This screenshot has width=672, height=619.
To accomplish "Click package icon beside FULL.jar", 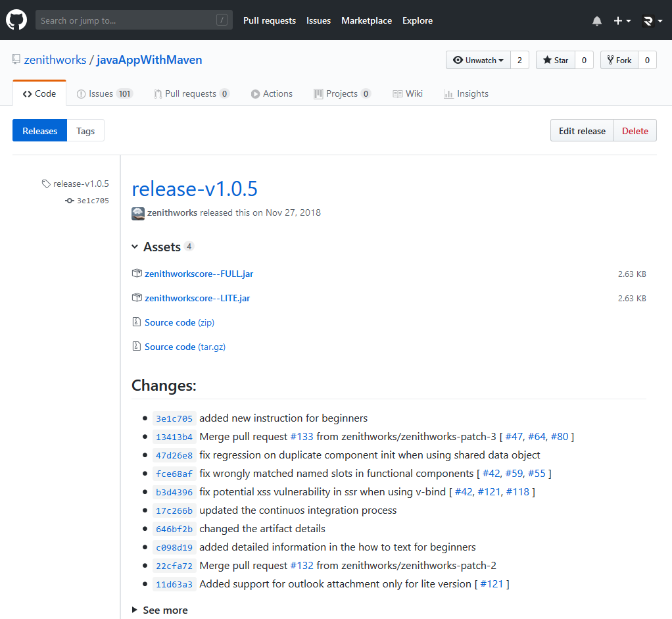I will pos(137,273).
